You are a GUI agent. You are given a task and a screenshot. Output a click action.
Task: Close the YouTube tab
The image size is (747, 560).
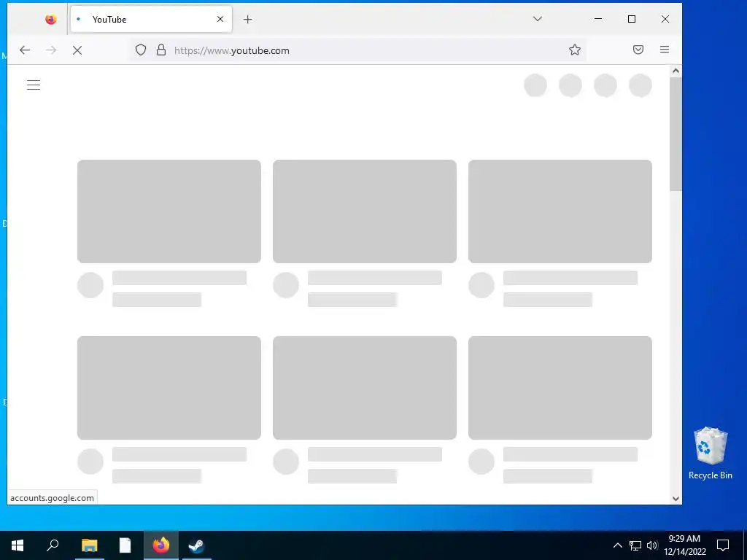[220, 19]
